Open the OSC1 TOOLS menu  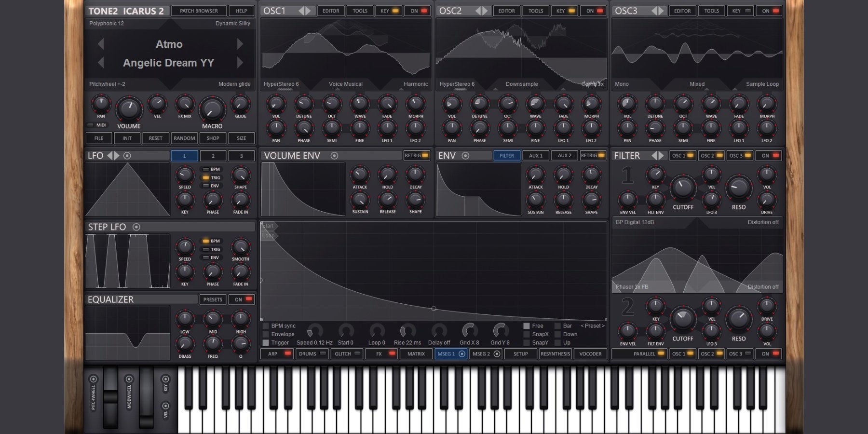[360, 11]
